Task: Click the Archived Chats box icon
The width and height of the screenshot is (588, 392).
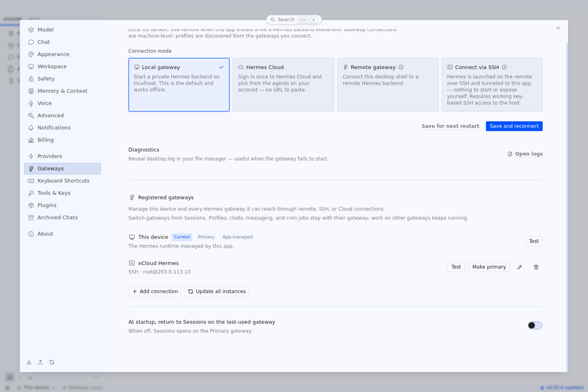Action: tap(31, 218)
